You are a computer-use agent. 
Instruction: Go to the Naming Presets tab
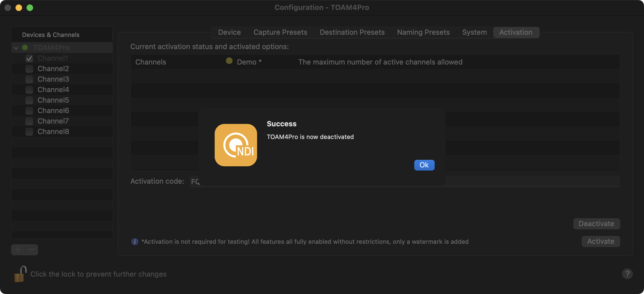click(x=423, y=32)
